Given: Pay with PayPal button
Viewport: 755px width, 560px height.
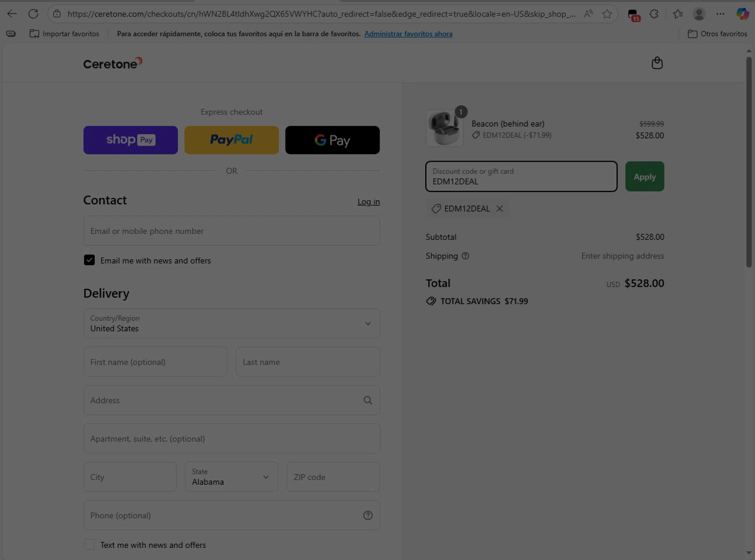Looking at the screenshot, I should click(x=232, y=140).
